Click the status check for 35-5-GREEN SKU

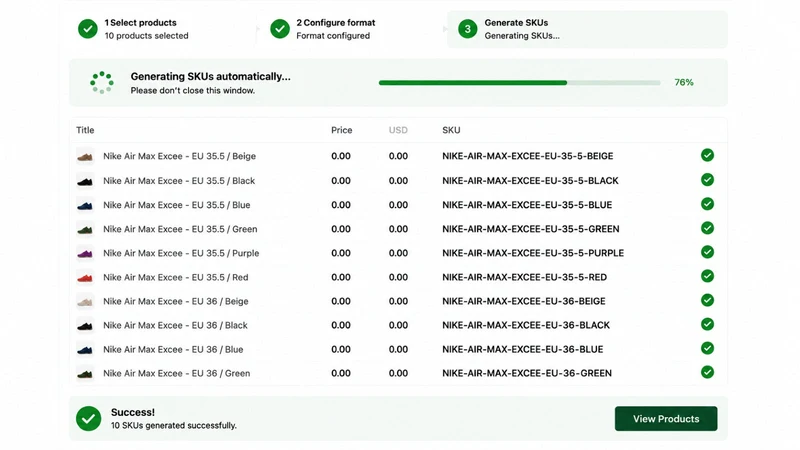click(707, 228)
